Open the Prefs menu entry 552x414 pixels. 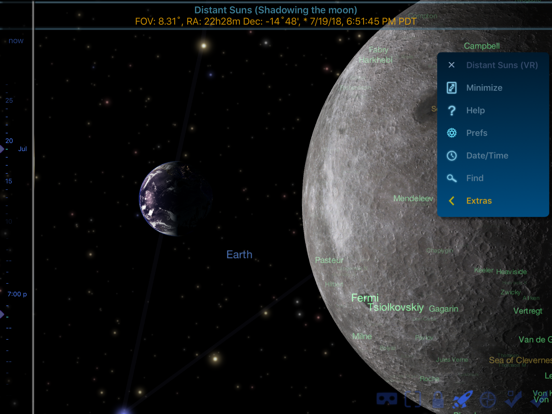click(x=477, y=133)
